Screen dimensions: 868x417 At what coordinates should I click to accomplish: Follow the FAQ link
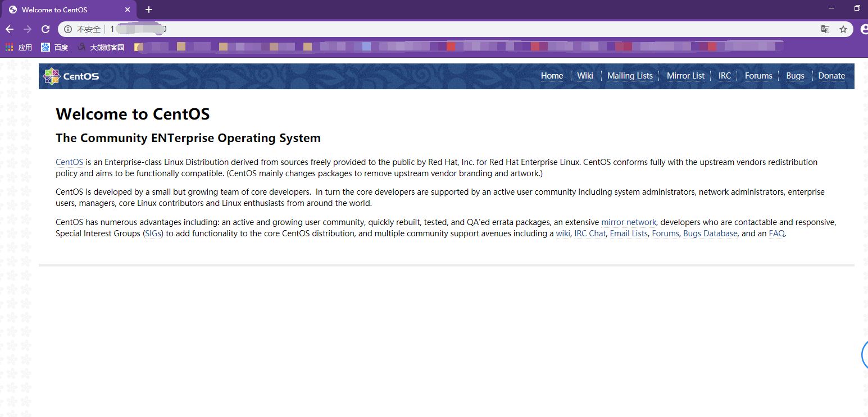(x=776, y=233)
